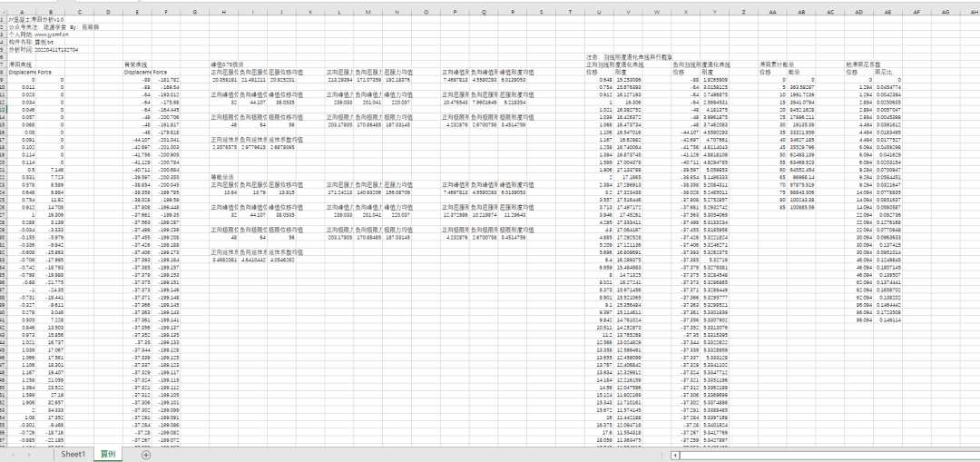This screenshot has height=462, width=980.
Task: Click damping value 0.0454774
Action: click(x=888, y=87)
